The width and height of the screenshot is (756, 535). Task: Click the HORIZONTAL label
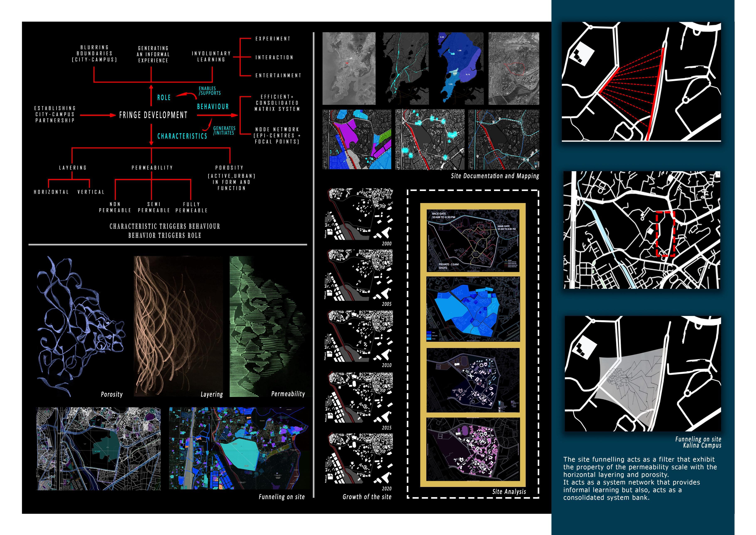pos(51,192)
